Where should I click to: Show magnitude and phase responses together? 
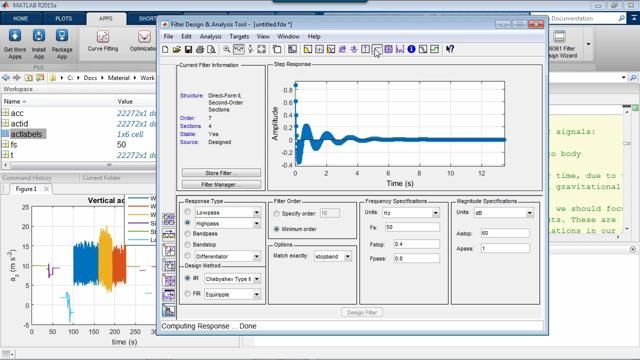pos(331,49)
